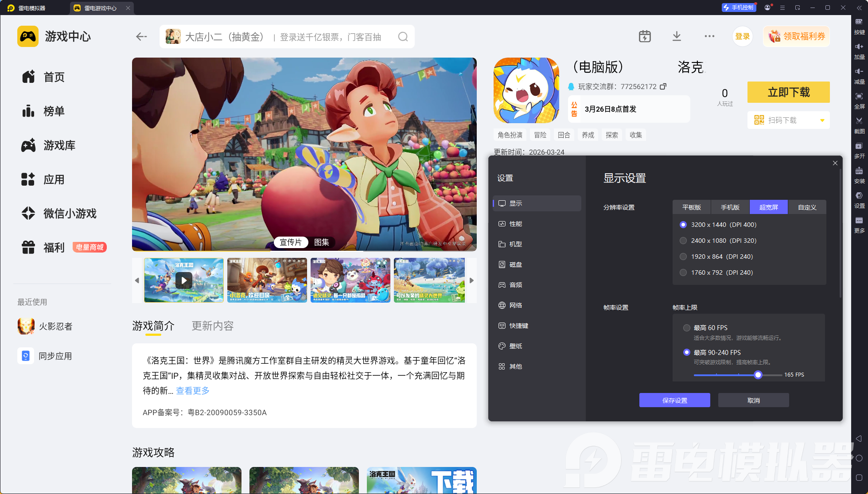Show previous thumbnails with left arrow
Image resolution: width=868 pixels, height=494 pixels.
(137, 280)
